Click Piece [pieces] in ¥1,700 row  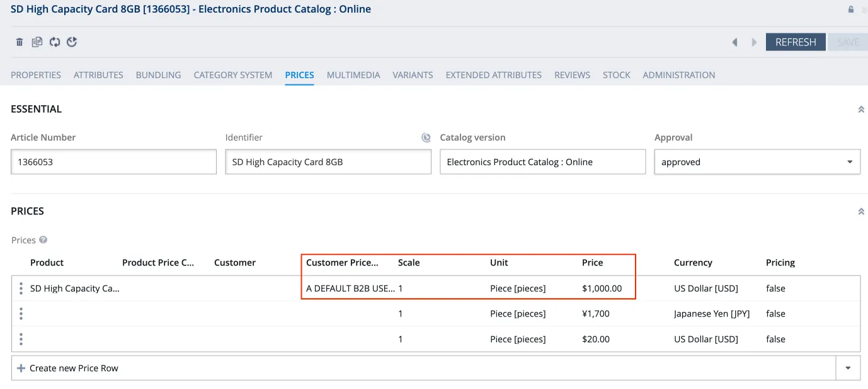pos(518,313)
